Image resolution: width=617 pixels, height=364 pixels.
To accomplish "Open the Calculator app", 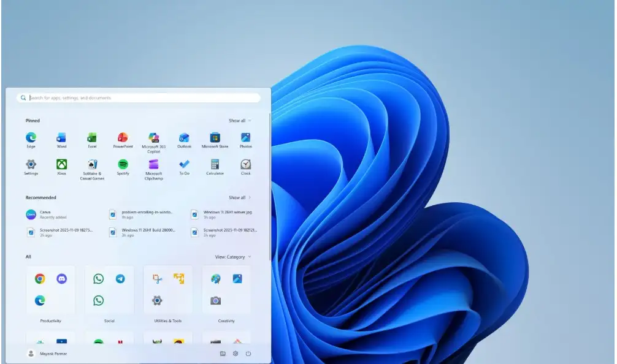I will (x=215, y=165).
